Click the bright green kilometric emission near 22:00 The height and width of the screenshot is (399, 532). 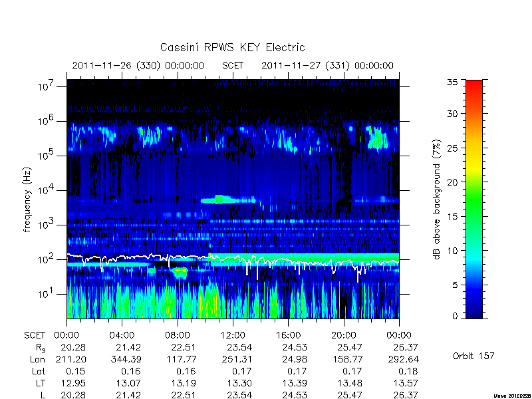pyautogui.click(x=377, y=138)
